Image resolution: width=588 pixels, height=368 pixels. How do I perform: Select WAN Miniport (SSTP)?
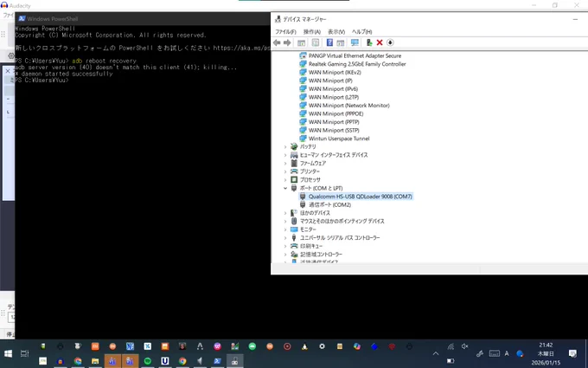[334, 130]
